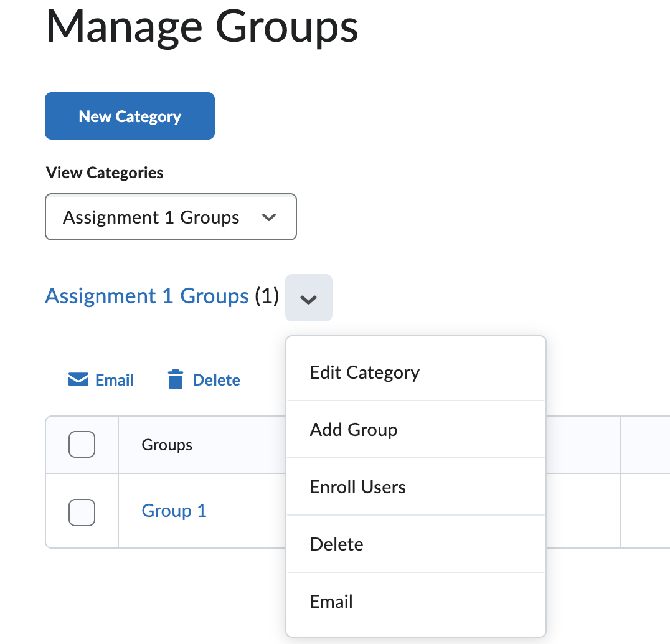Click the Email text link above the table
Screen dimensions: 670x644
click(115, 379)
